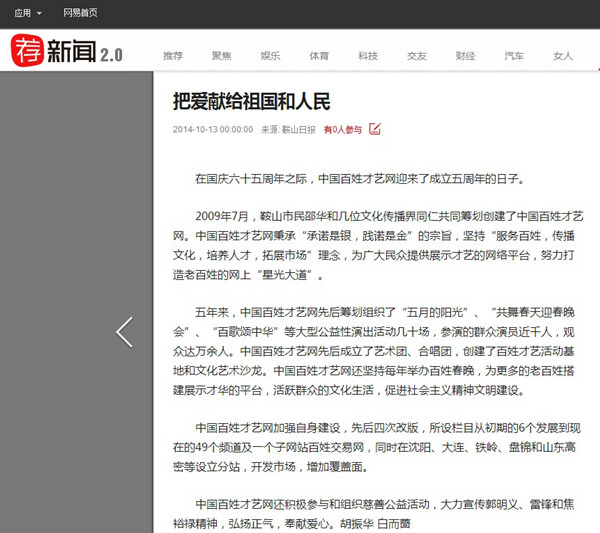Go to previous article with left arrow

(124, 332)
